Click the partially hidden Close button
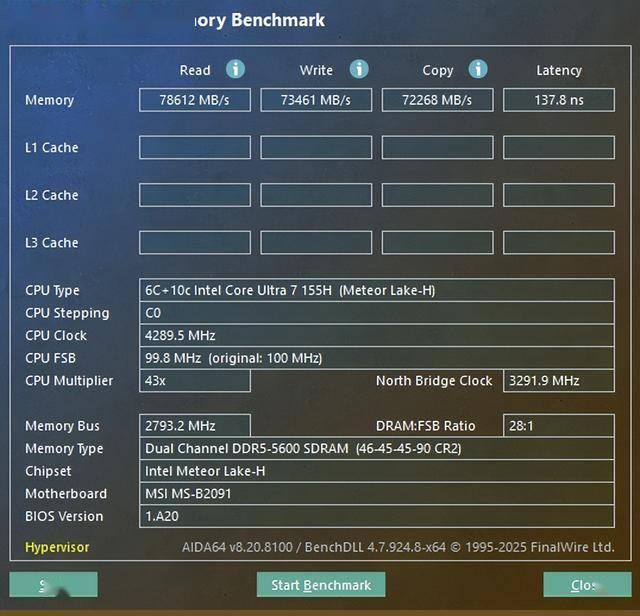Image resolution: width=640 pixels, height=616 pixels. coord(587,585)
